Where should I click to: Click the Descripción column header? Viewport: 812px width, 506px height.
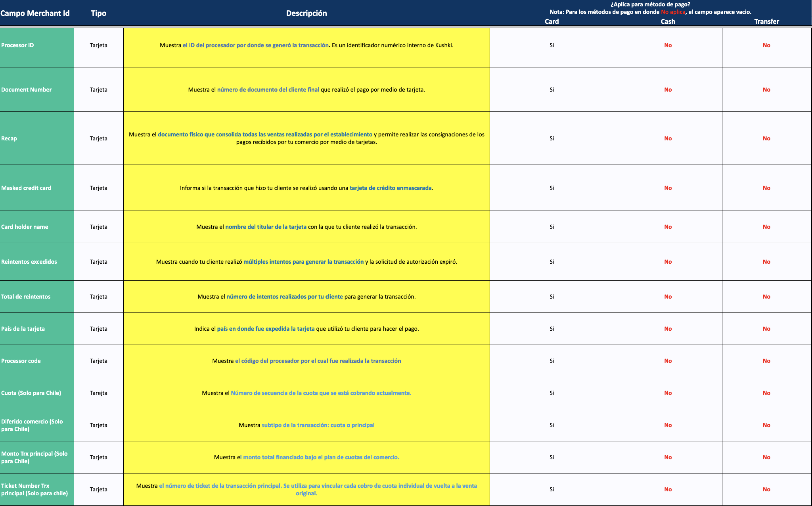(307, 13)
